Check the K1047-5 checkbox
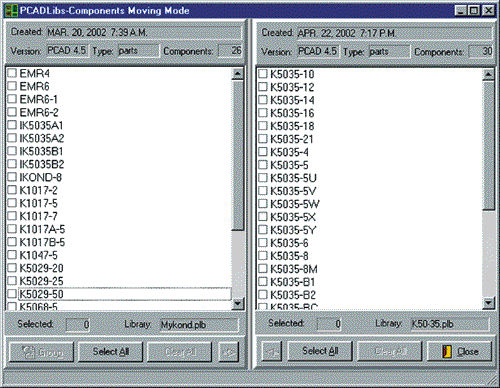This screenshot has height=388, width=500. [12, 255]
